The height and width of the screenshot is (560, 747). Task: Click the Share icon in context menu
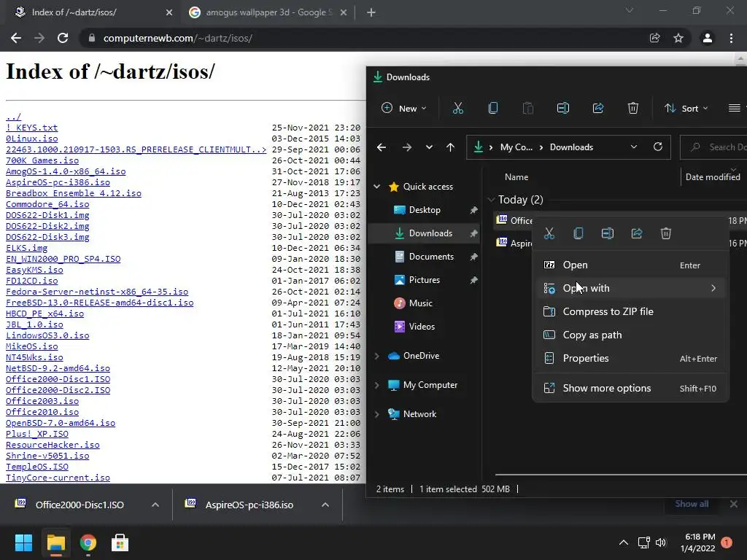pyautogui.click(x=637, y=233)
